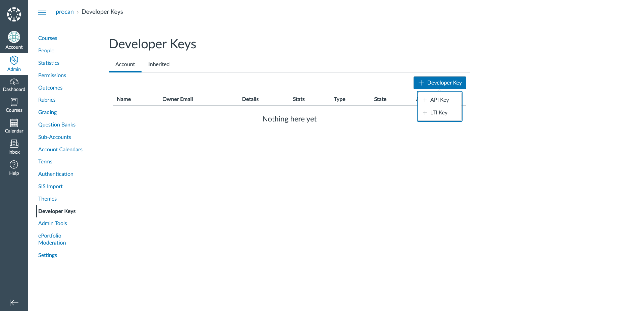The height and width of the screenshot is (311, 644).
Task: Open ePortfolio Moderation link
Action: pos(52,239)
